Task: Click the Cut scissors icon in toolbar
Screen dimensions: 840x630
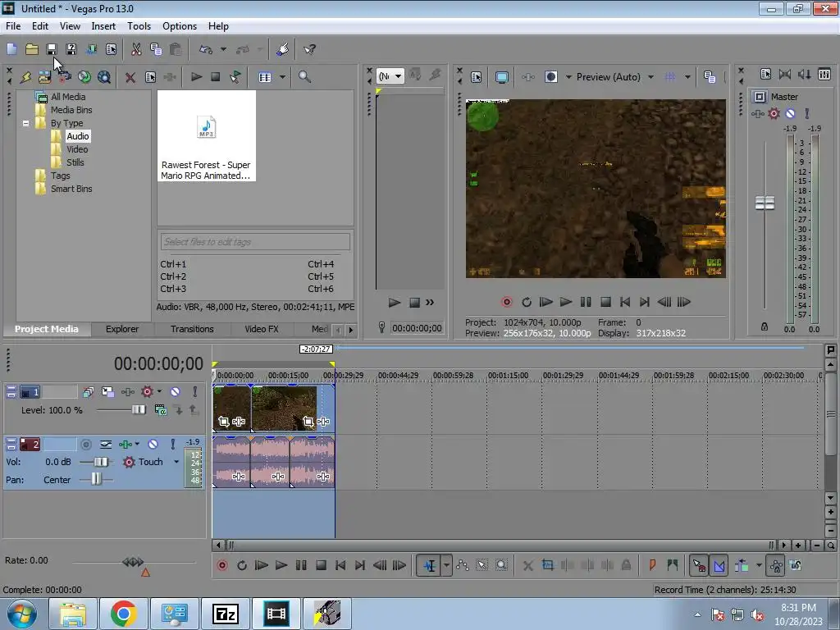Action: click(x=136, y=49)
